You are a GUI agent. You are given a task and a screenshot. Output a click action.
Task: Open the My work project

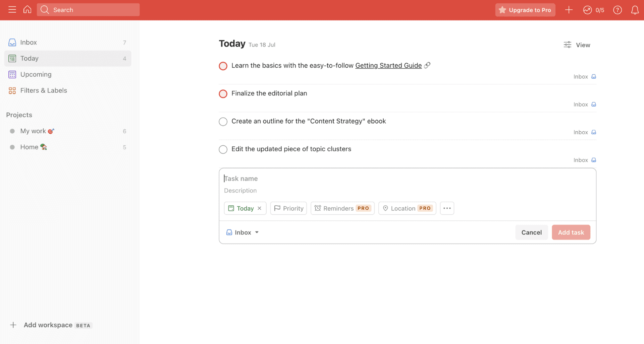click(x=67, y=131)
